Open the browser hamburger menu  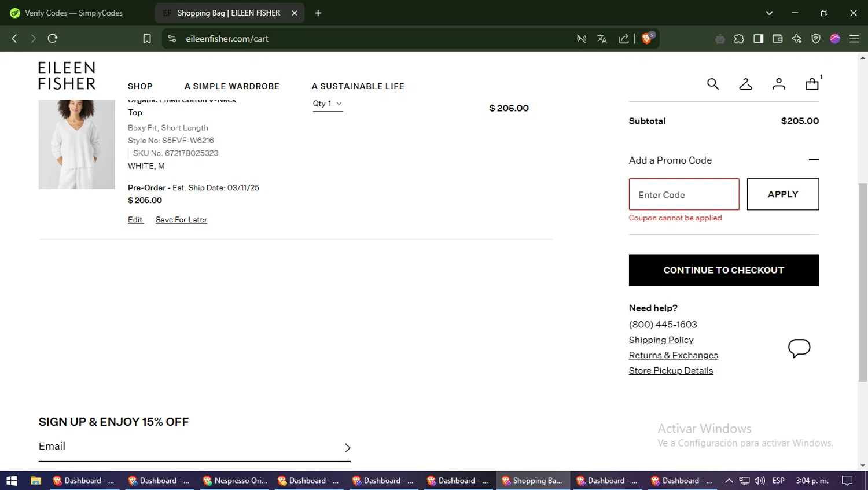click(854, 39)
